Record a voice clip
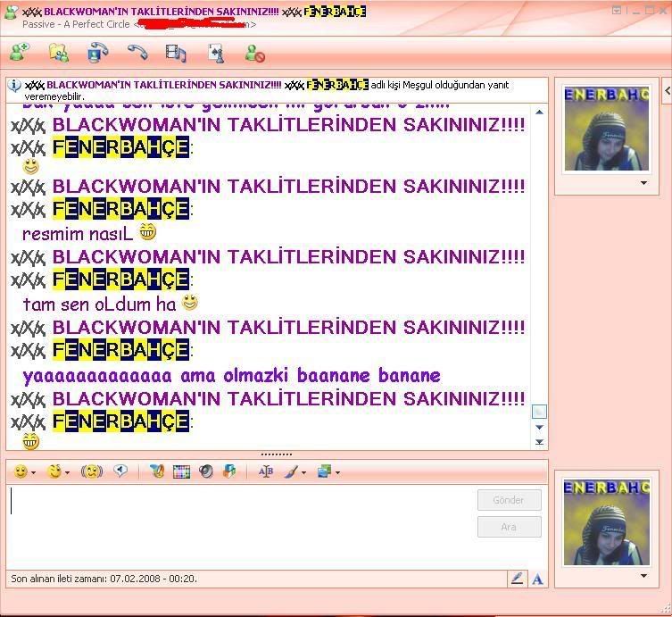The width and height of the screenshot is (672, 617). (x=120, y=471)
